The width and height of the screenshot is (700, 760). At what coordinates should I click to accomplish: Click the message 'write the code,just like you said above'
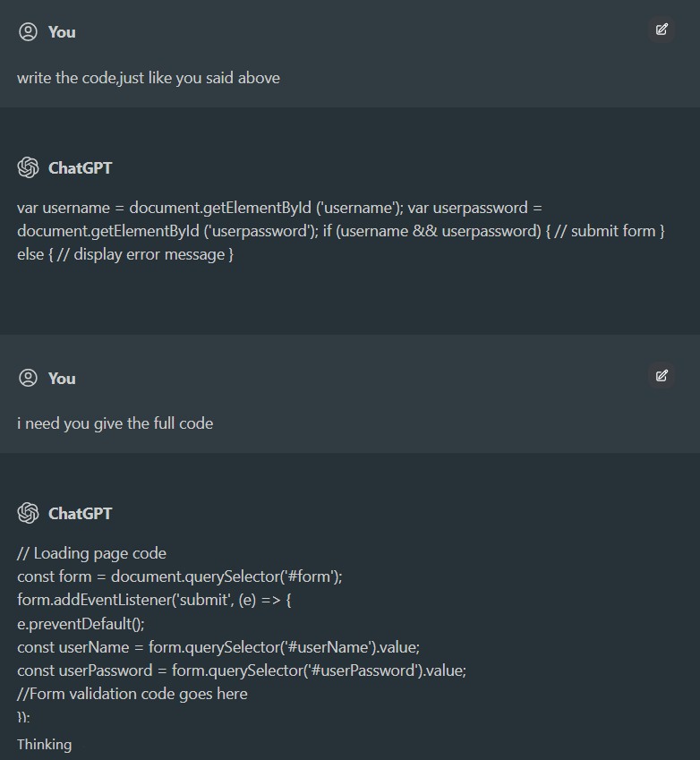click(x=148, y=78)
